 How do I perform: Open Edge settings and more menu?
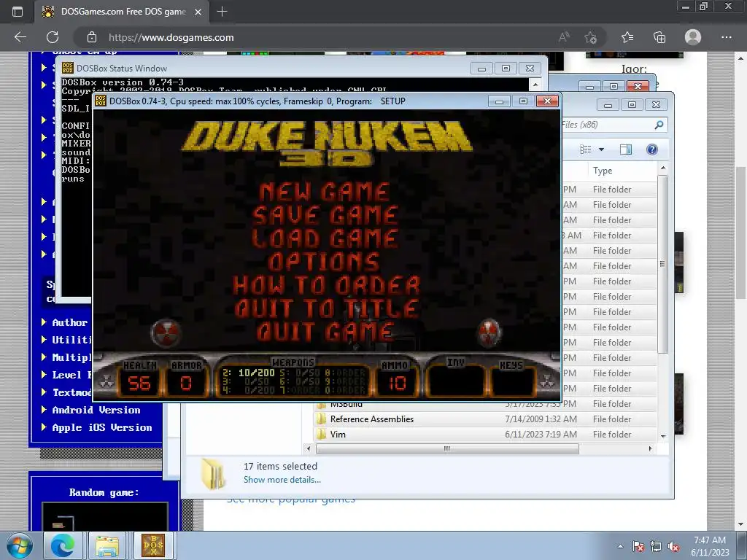tap(726, 37)
